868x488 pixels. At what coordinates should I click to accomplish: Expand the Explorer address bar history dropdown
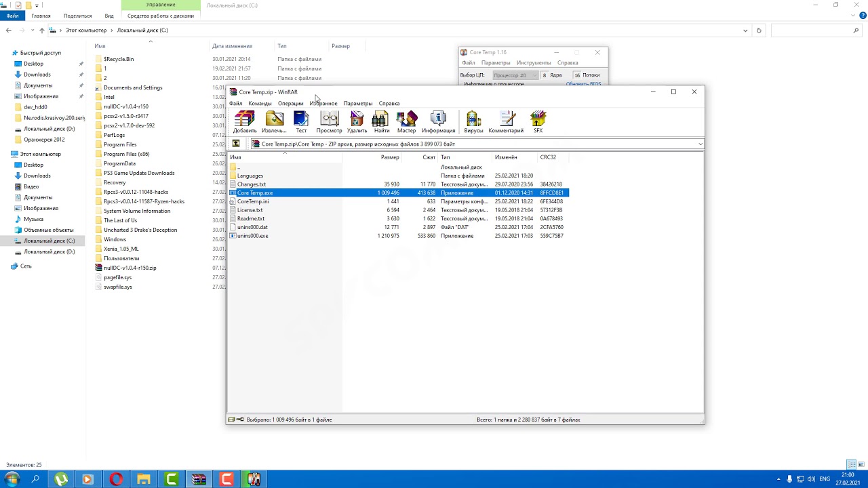point(745,30)
